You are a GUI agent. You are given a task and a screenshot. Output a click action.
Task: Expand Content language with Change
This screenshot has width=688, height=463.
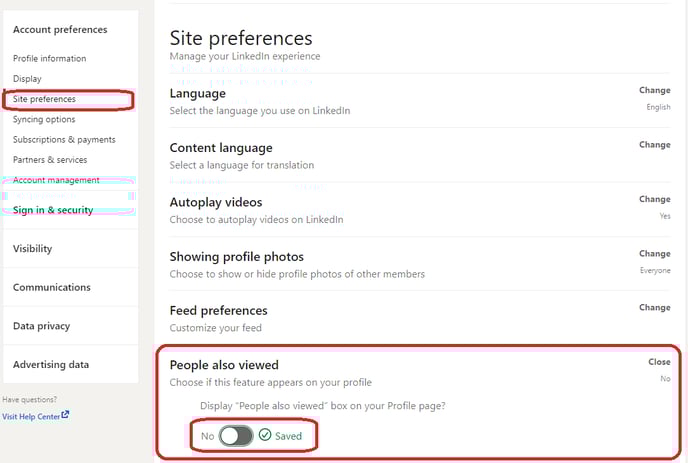tap(654, 144)
